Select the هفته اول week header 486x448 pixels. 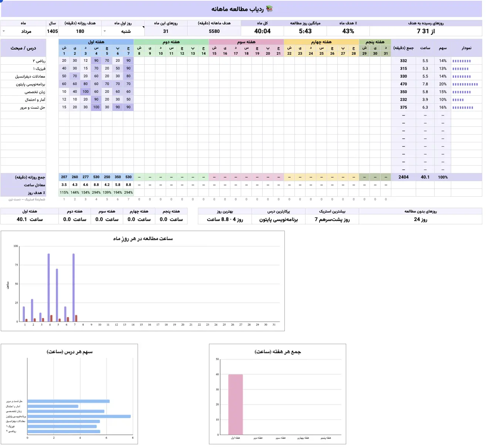click(x=96, y=42)
